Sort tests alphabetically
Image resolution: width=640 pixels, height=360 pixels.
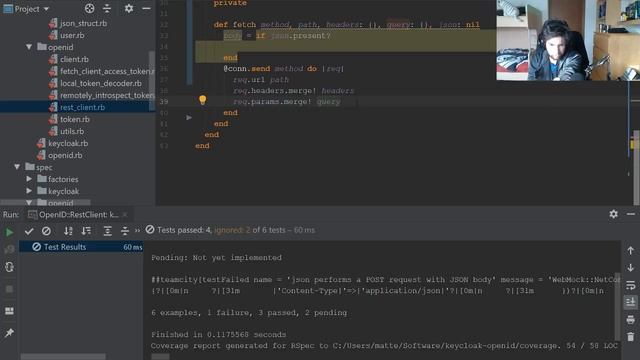[x=68, y=231]
